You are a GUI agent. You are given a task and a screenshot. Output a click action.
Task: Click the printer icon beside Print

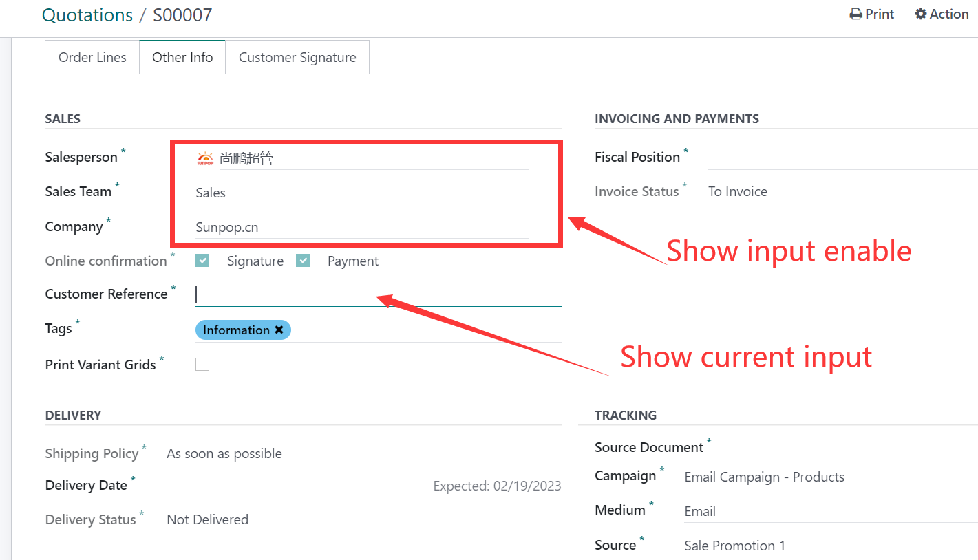point(855,14)
